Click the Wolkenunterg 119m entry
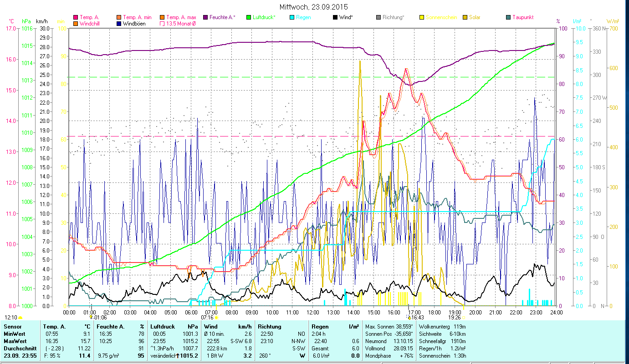This screenshot has height=364, width=629. [442, 327]
